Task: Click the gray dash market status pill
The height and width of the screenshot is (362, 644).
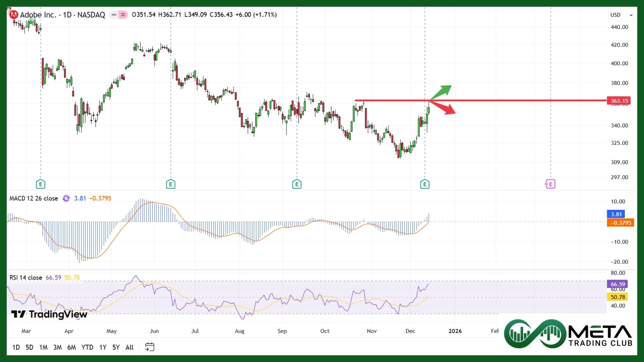Action: tap(114, 15)
